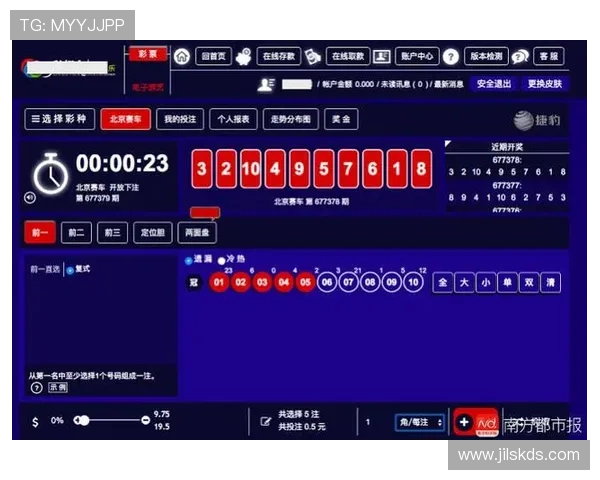Click the question mark icon beside 版本检测
This screenshot has height=480, width=600.
click(451, 57)
